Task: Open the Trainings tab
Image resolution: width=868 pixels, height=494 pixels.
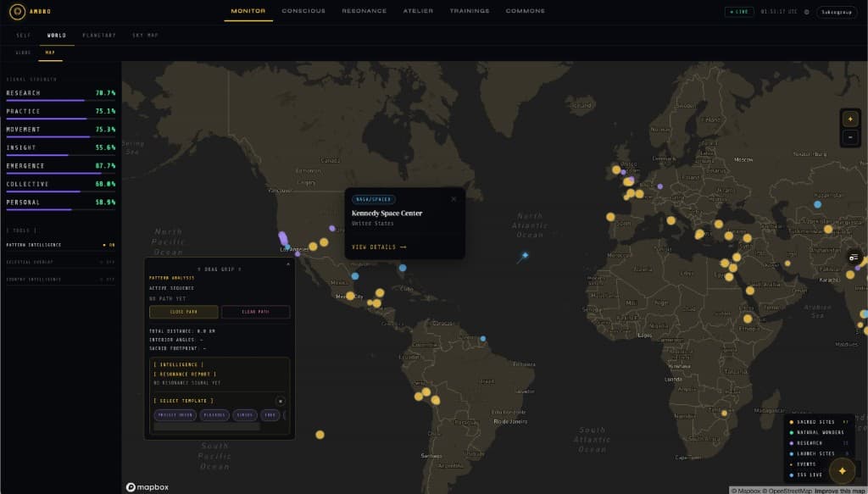Action: click(x=470, y=11)
